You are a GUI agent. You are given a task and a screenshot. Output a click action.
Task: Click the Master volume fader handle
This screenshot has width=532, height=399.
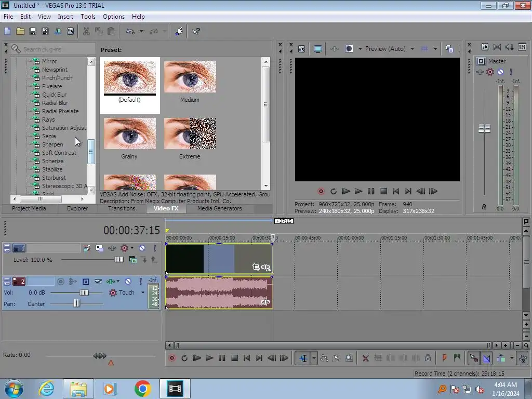(484, 129)
